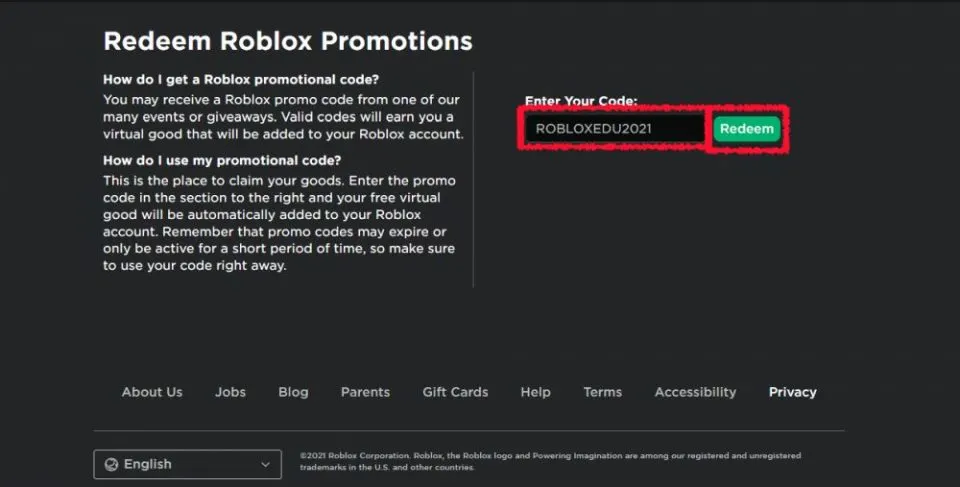This screenshot has width=960, height=487.
Task: Open the Help footer link
Action: (535, 392)
